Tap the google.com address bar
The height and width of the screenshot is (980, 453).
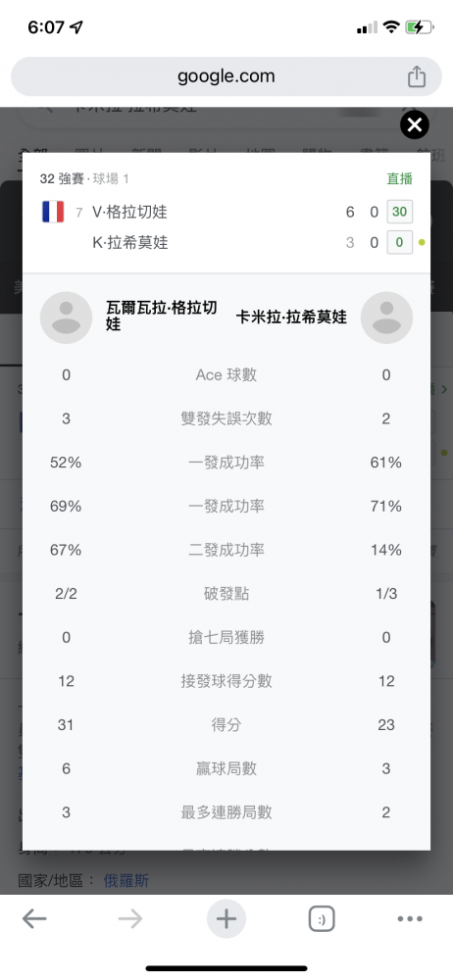click(x=226, y=76)
